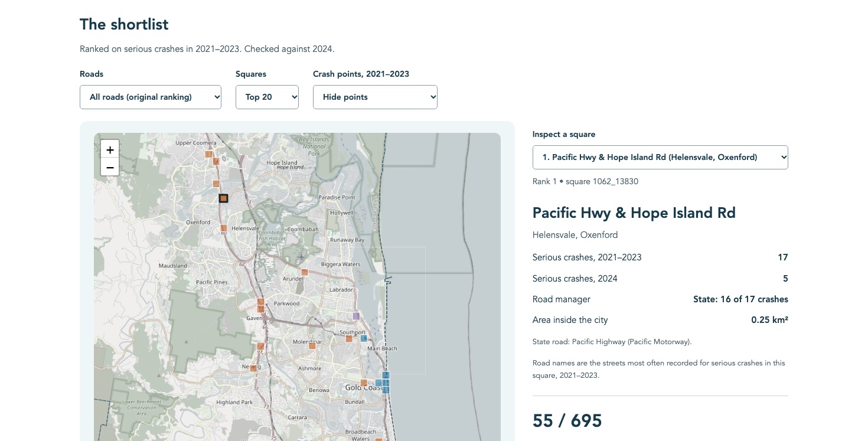Image resolution: width=868 pixels, height=441 pixels.
Task: Click the 'Road manager' label
Action: [562, 299]
